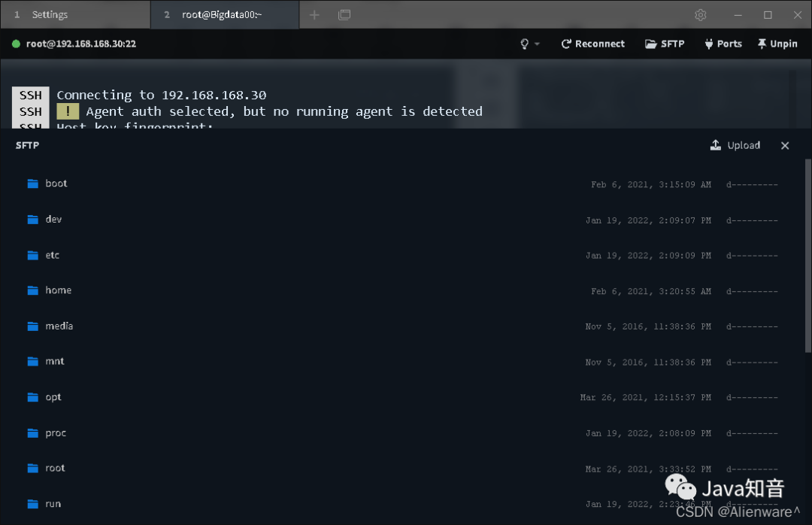This screenshot has width=812, height=525.
Task: Open the home folder icon
Action: (33, 290)
